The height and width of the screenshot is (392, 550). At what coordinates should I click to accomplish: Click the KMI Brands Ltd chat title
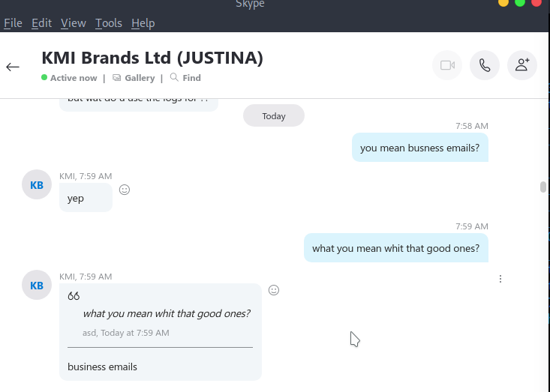click(152, 58)
